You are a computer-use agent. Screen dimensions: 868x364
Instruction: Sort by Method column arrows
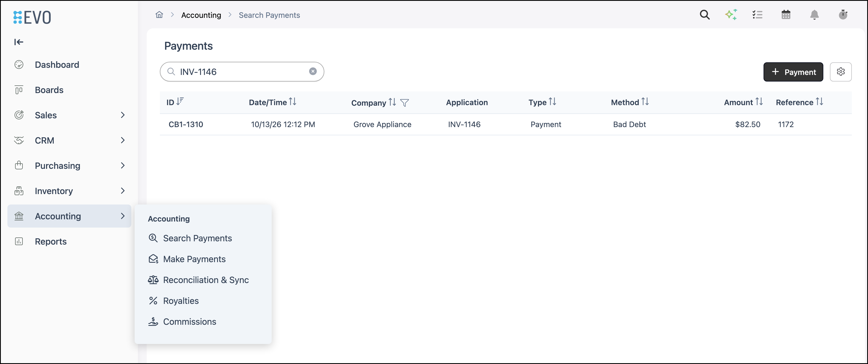[645, 102]
